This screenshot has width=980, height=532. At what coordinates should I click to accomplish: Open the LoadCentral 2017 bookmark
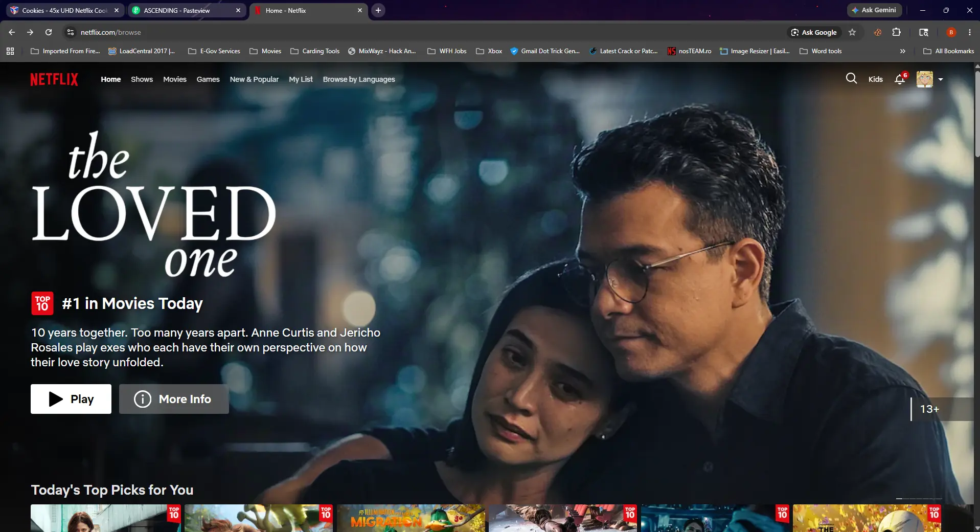point(142,51)
